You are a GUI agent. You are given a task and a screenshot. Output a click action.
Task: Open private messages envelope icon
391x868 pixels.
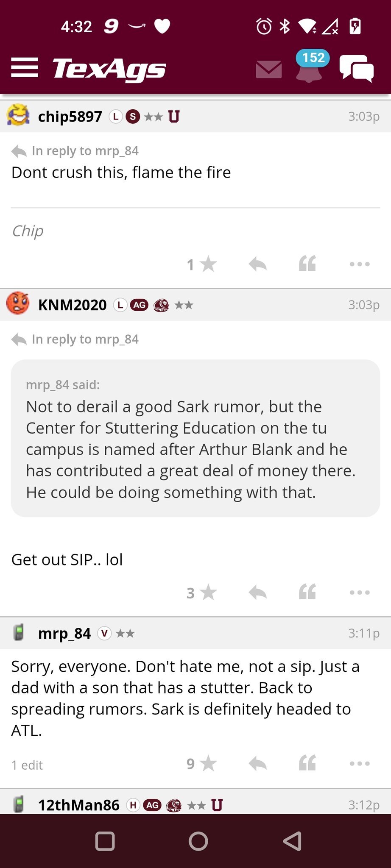[x=269, y=69]
